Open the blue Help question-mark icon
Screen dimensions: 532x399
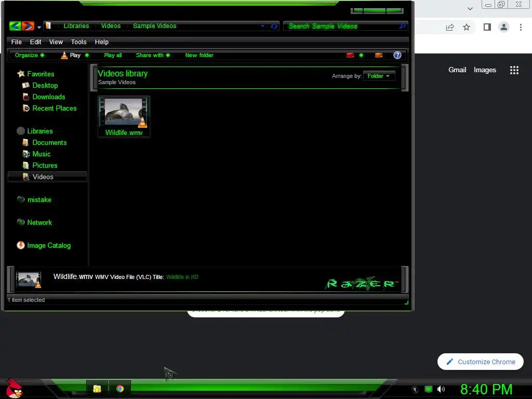[x=397, y=55]
